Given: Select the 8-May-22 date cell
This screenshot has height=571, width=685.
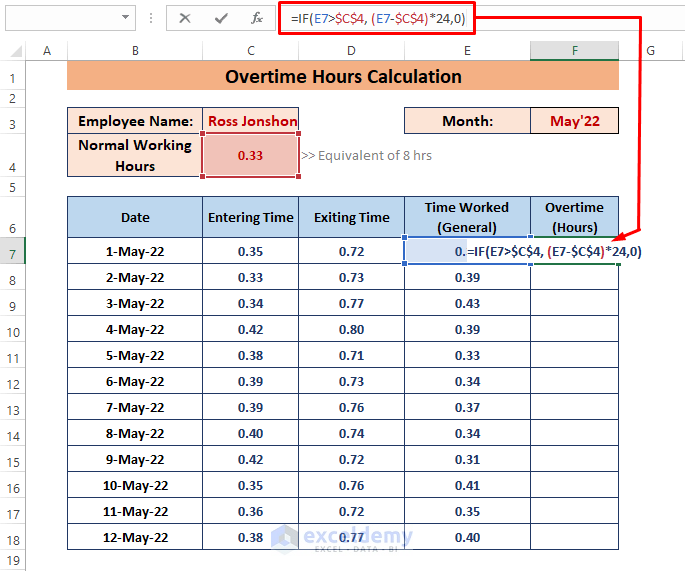Looking at the screenshot, I should (x=135, y=433).
